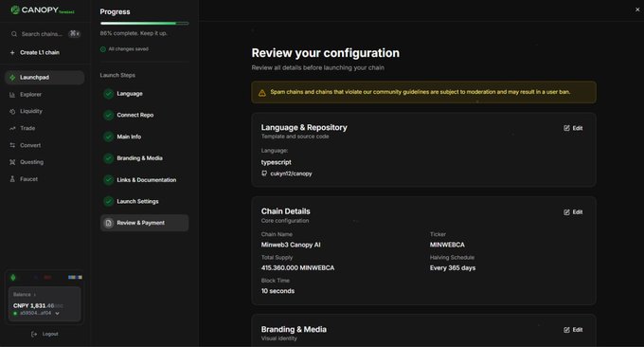Screen dimensions: 644x347
Task: Click the typescript language value
Action: (x=276, y=162)
